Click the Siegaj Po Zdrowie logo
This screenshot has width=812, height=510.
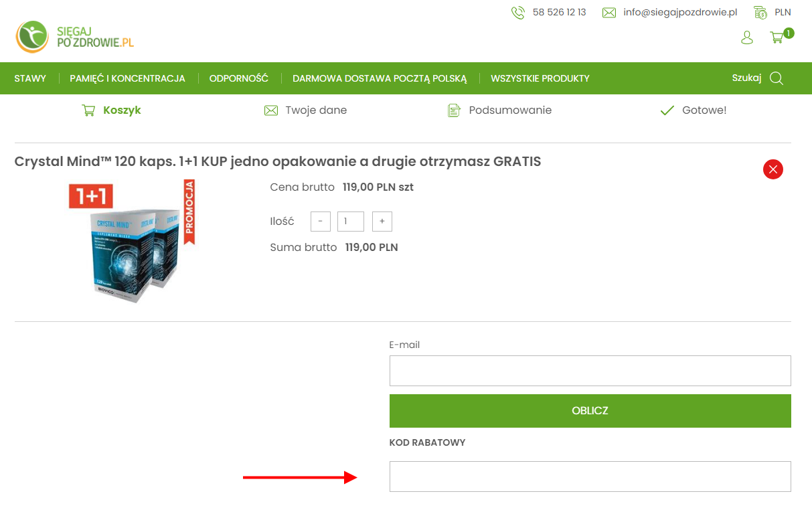pos(74,37)
